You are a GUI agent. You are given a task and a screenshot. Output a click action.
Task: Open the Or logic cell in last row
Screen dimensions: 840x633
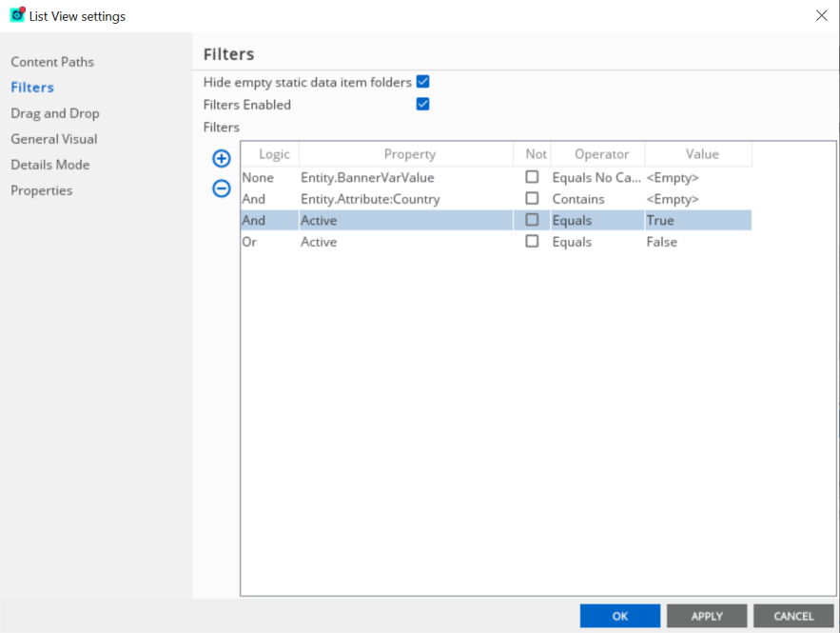[x=270, y=242]
